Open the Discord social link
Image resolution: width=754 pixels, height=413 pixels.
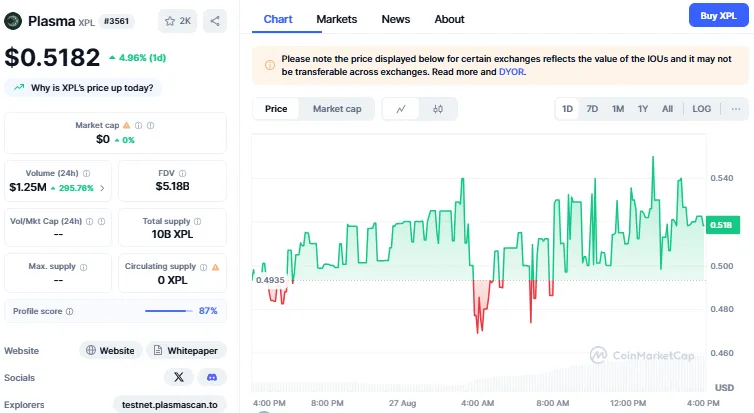212,377
